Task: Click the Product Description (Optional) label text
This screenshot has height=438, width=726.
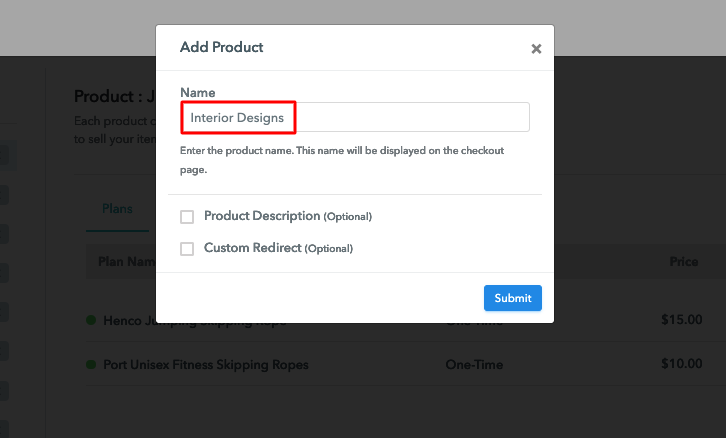Action: click(x=288, y=216)
